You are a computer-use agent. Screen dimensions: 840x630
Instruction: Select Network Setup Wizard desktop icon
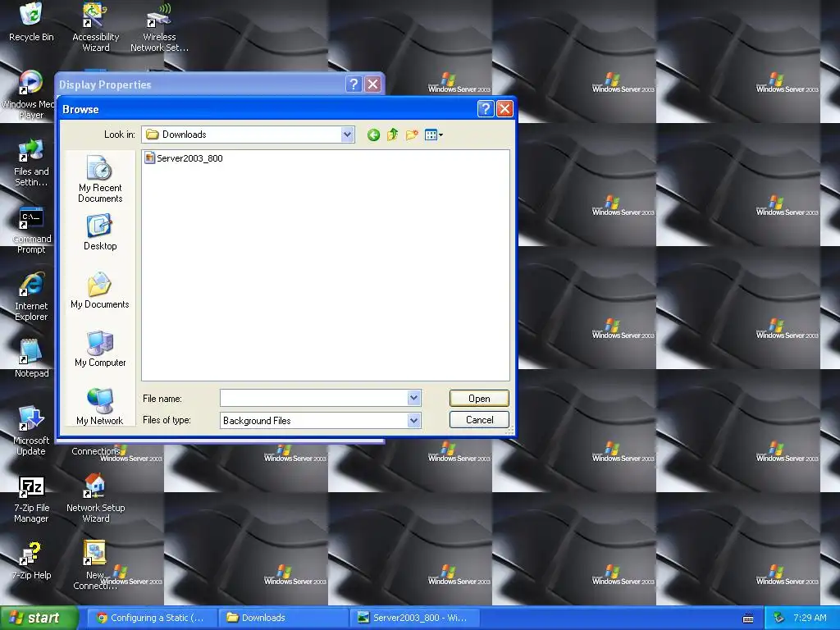(95, 499)
